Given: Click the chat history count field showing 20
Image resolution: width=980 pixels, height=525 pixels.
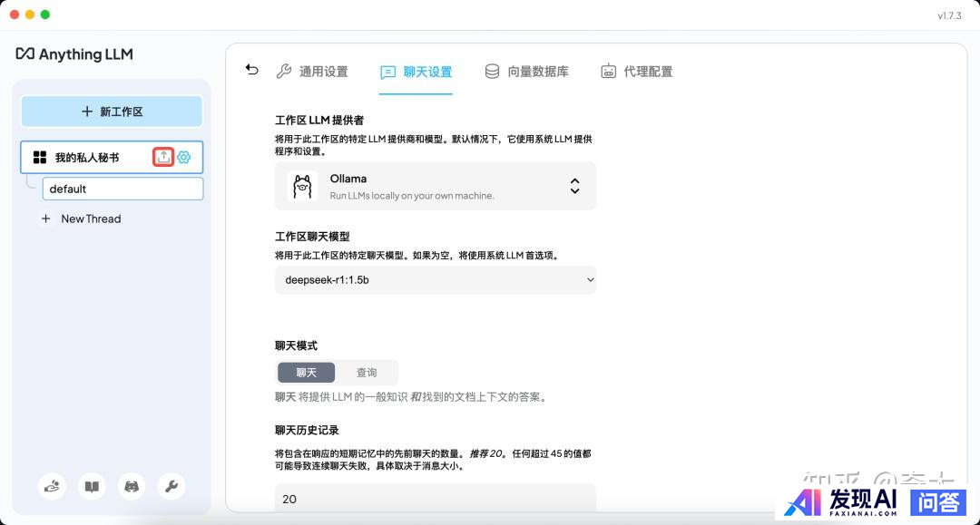Looking at the screenshot, I should pos(436,499).
